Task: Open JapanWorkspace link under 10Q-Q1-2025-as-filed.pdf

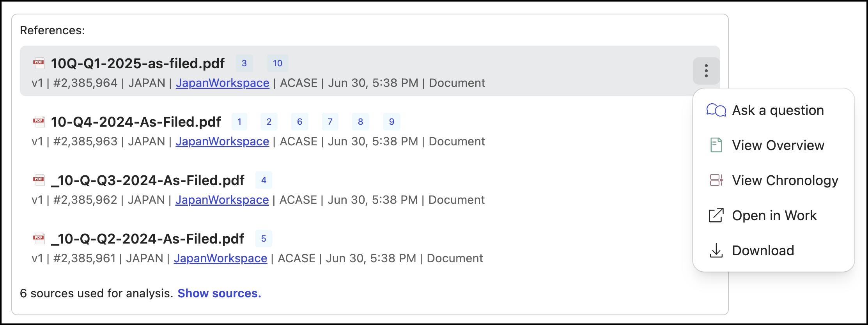Action: click(222, 83)
